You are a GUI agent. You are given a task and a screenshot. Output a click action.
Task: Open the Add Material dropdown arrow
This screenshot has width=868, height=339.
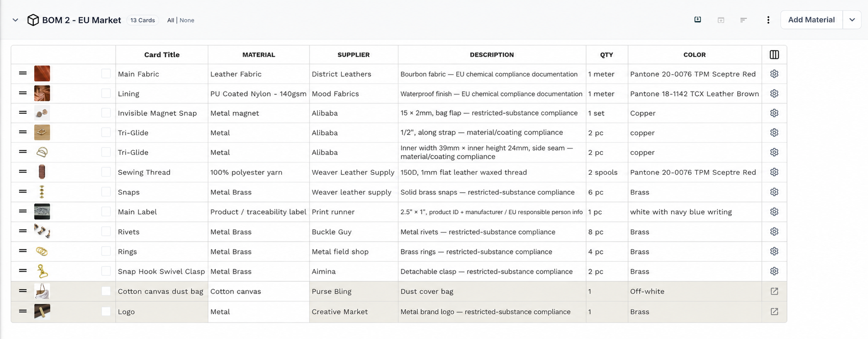pos(852,20)
